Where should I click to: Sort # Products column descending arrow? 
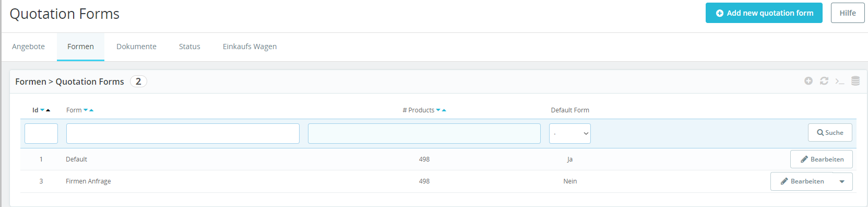438,110
